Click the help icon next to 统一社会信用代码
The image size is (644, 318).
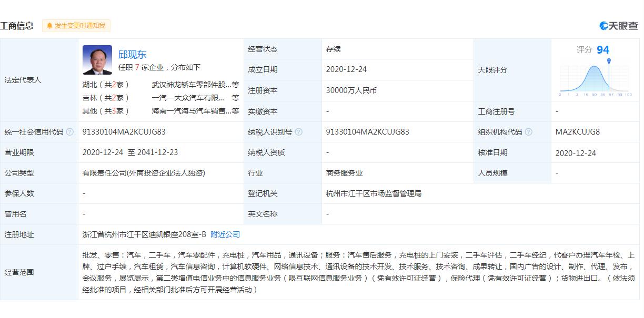point(70,132)
